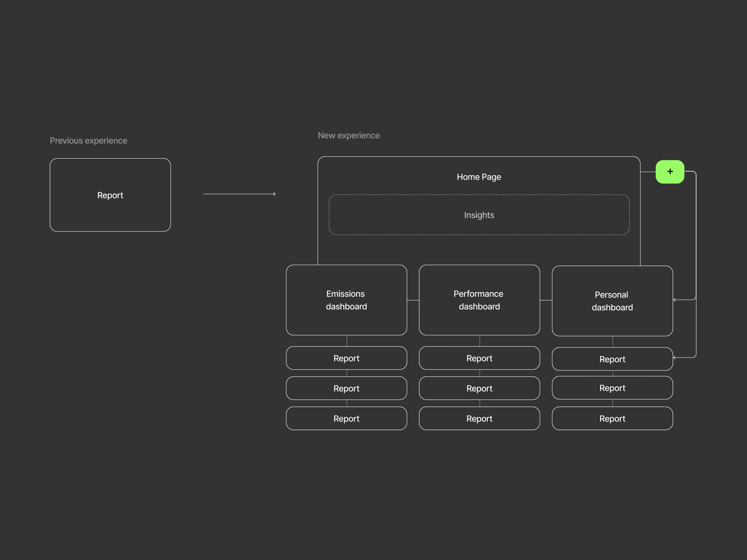Click the green plus button
Screen dimensions: 747x560
tap(670, 172)
